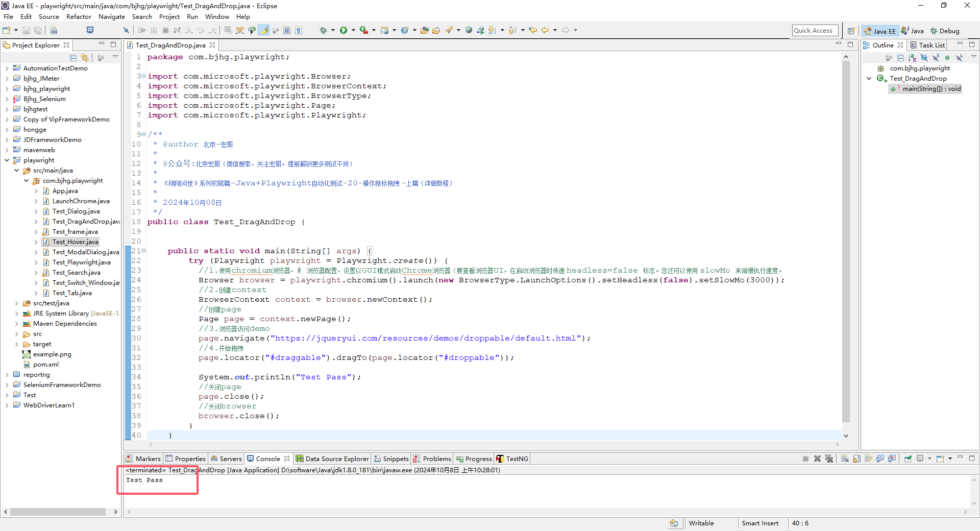The height and width of the screenshot is (531, 980).
Task: Collapse all projects in Project Explorer
Action: 73,58
